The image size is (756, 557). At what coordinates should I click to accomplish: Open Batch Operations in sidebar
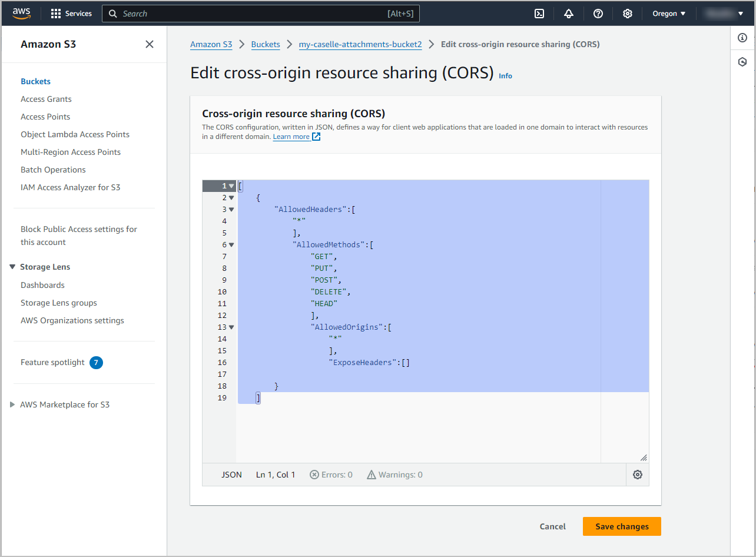click(x=53, y=170)
